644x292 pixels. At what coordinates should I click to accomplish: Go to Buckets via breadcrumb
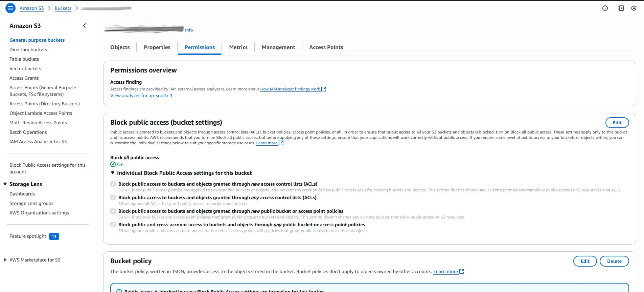point(63,8)
